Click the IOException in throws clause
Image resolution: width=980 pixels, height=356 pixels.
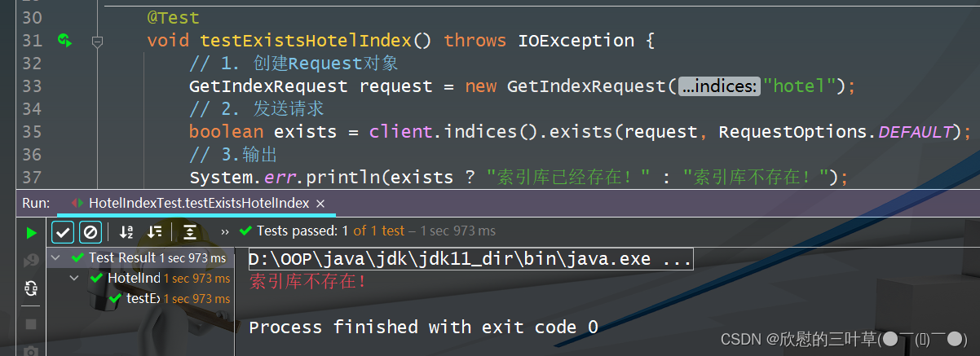coord(576,41)
